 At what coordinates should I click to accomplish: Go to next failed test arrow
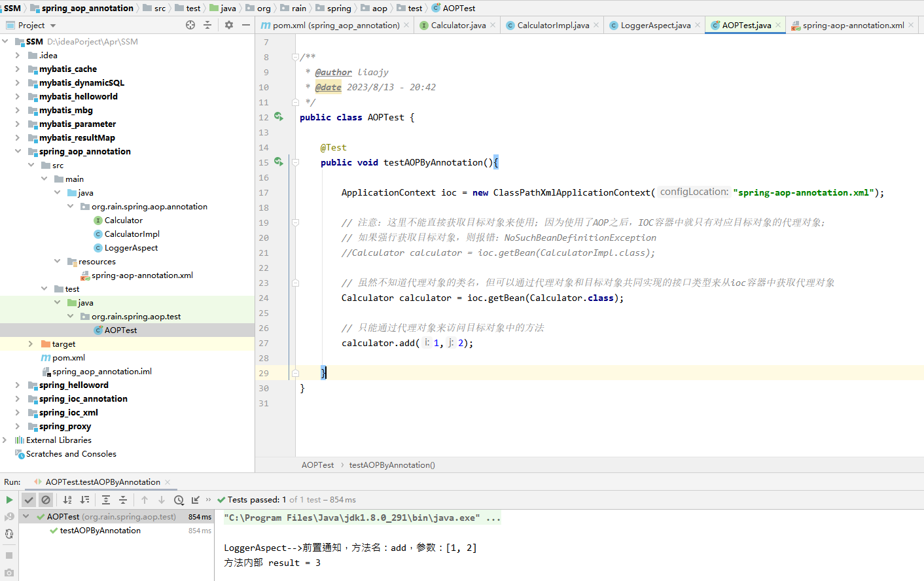point(162,500)
